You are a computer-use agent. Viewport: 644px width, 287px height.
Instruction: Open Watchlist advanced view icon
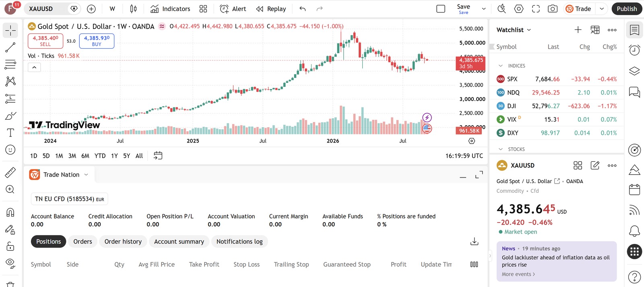point(595,30)
